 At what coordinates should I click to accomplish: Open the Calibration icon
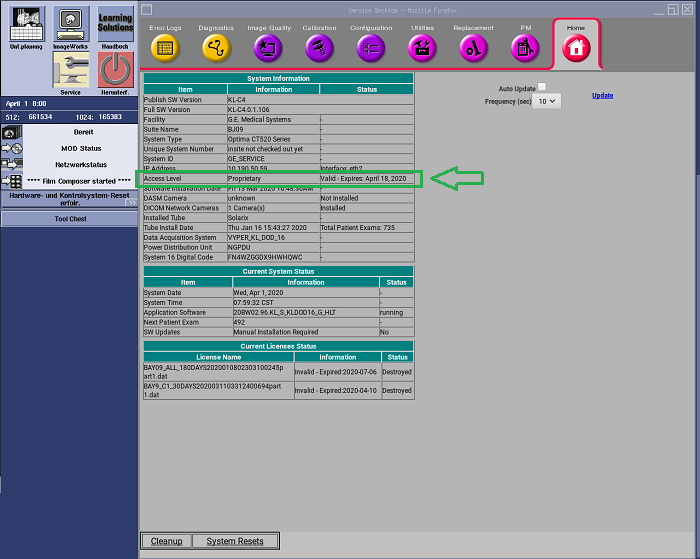coord(319,46)
